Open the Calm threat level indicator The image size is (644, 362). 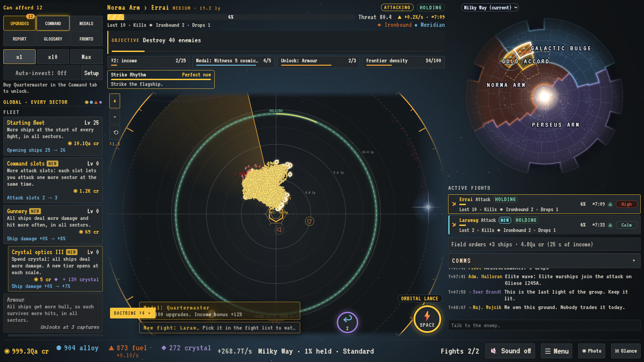point(626,225)
